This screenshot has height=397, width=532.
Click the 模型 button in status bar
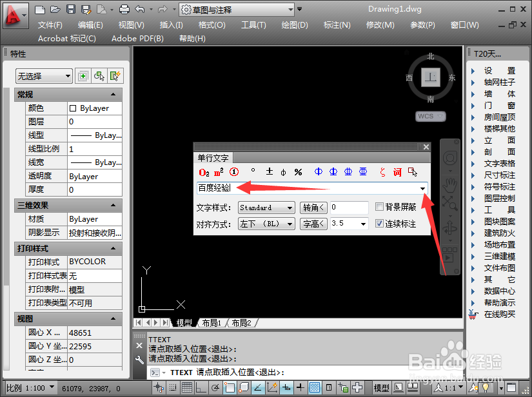(x=381, y=387)
